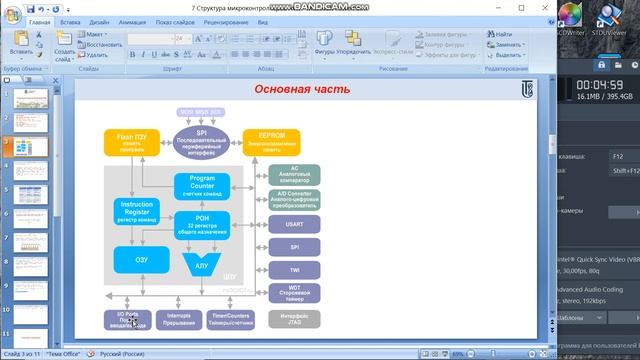Undo last action in quick access toolbar
Viewport: 640px width, 360px height.
tap(41, 9)
